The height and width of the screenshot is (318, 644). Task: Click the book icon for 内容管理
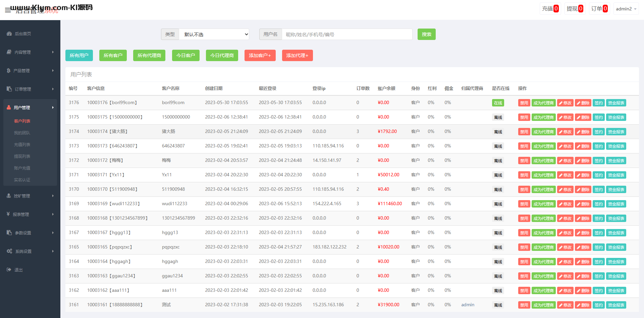[9, 52]
